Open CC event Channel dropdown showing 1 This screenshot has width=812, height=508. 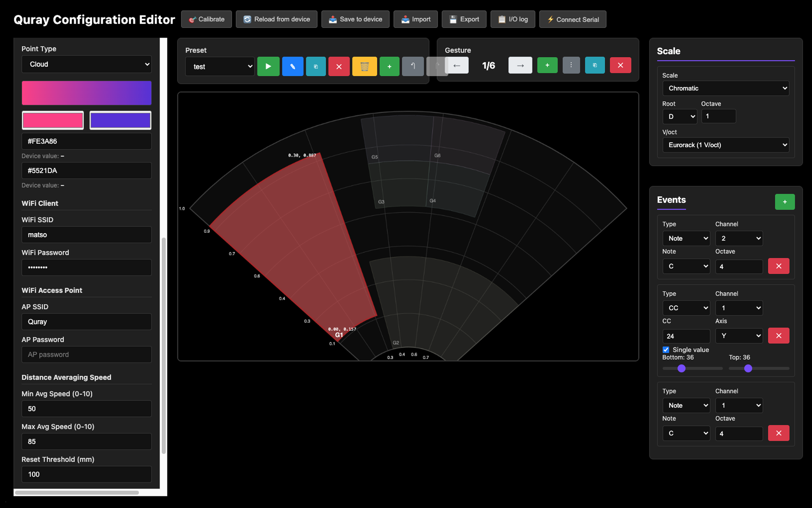tap(739, 308)
